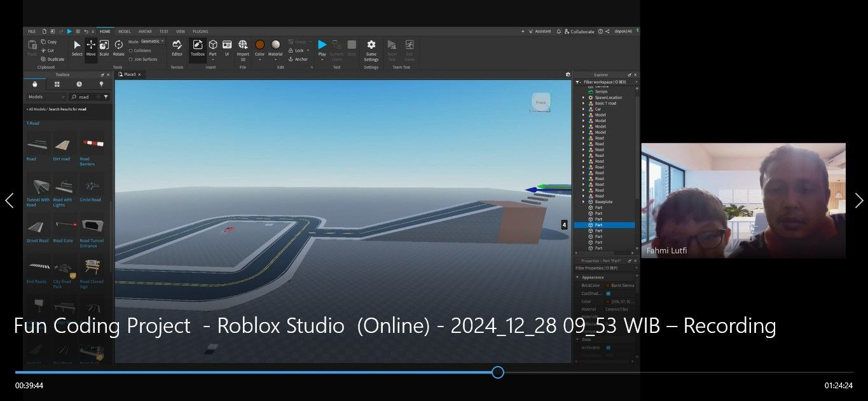
Task: Switch to the PLUGINS ribbon tab
Action: 200,31
